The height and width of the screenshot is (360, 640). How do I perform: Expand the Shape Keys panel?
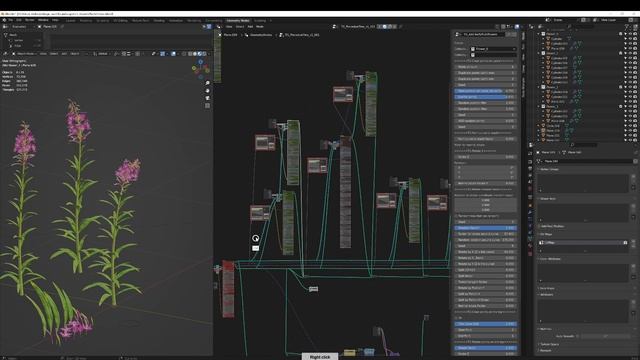click(x=547, y=199)
